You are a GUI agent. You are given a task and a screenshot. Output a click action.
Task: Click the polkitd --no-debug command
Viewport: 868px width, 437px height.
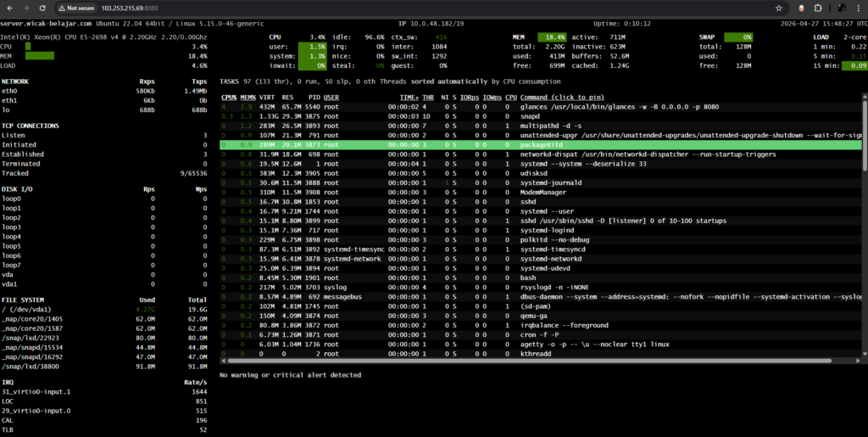pos(554,240)
